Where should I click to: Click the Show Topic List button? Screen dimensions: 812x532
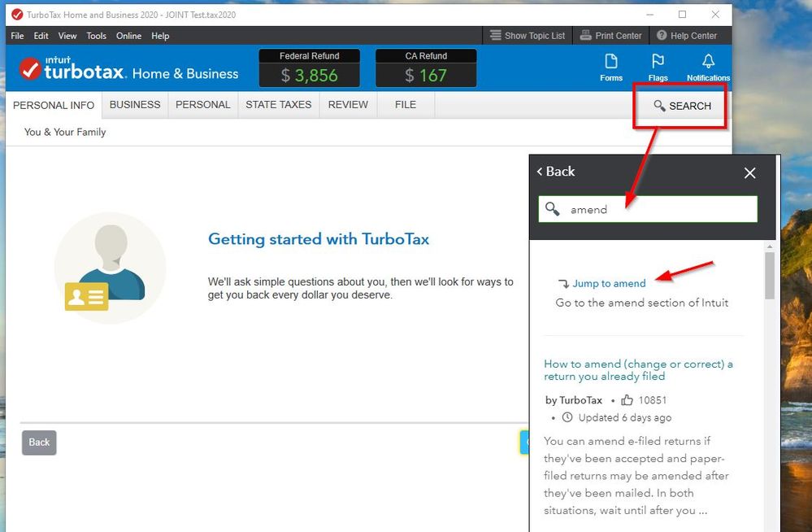528,35
